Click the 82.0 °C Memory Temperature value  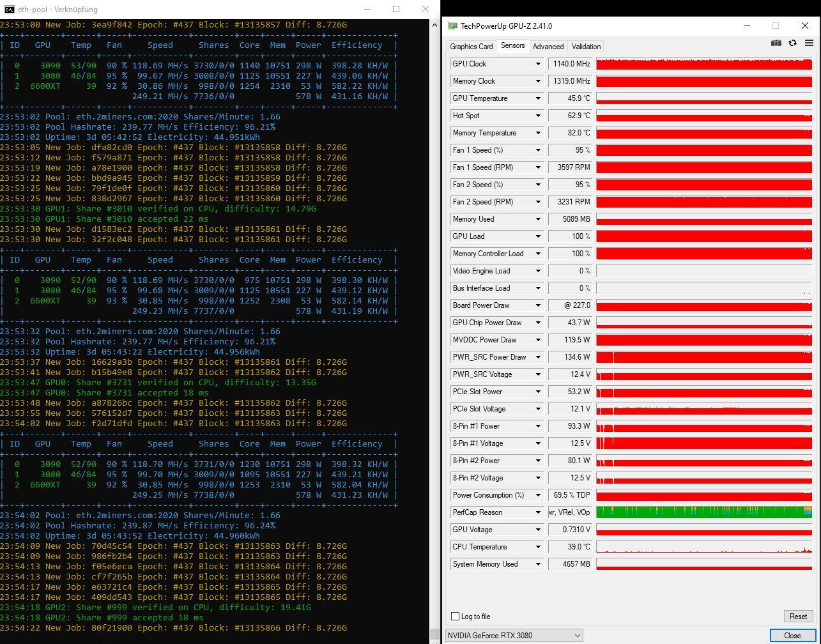[x=571, y=133]
